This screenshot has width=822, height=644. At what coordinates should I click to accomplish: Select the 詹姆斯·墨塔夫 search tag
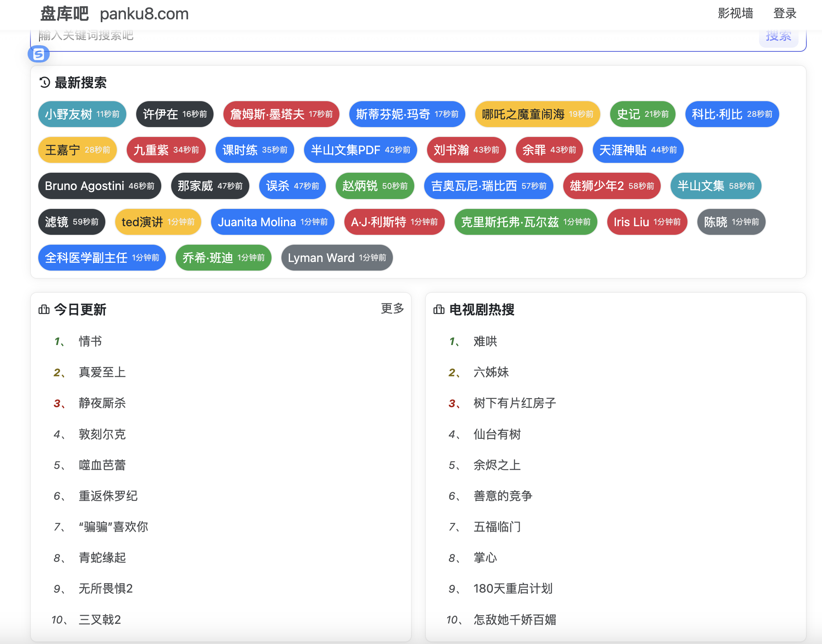(x=281, y=114)
